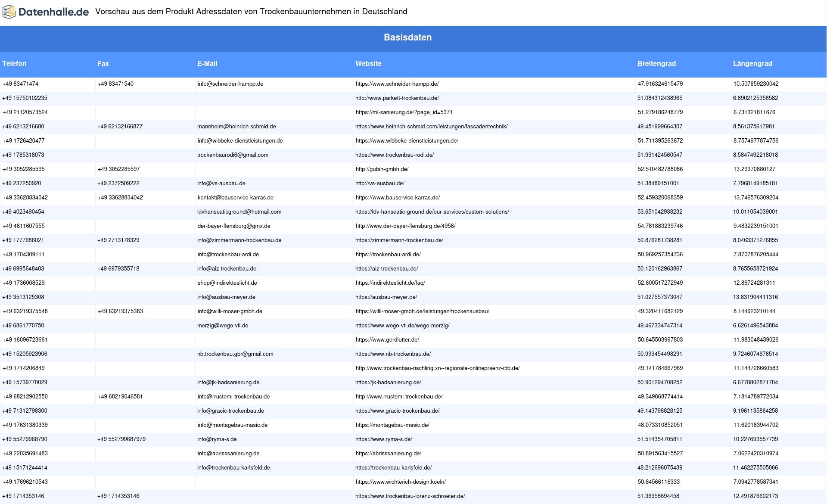Open trockenbau-rischling regionale-onlineprsenz link
The width and height of the screenshot is (827, 504).
(438, 368)
